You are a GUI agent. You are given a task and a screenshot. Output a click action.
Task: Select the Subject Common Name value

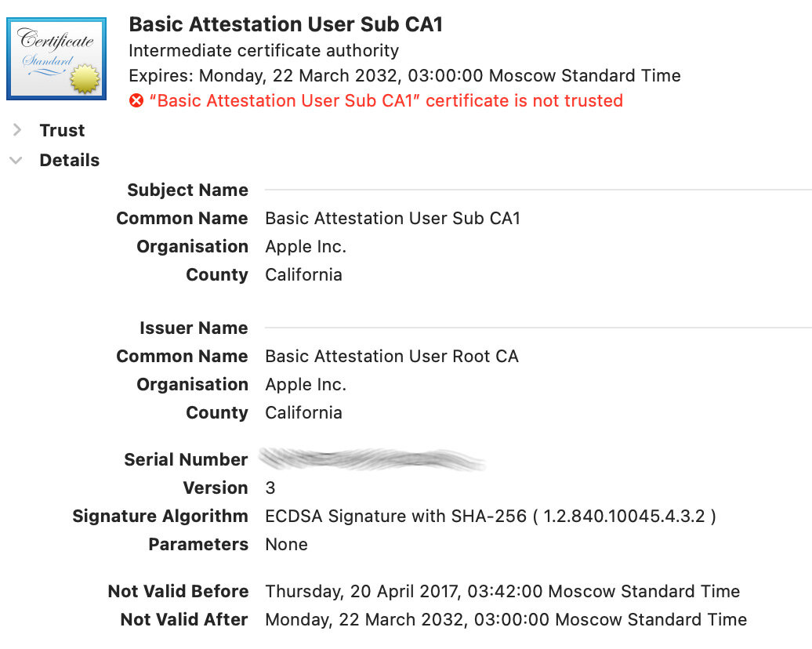pos(393,219)
